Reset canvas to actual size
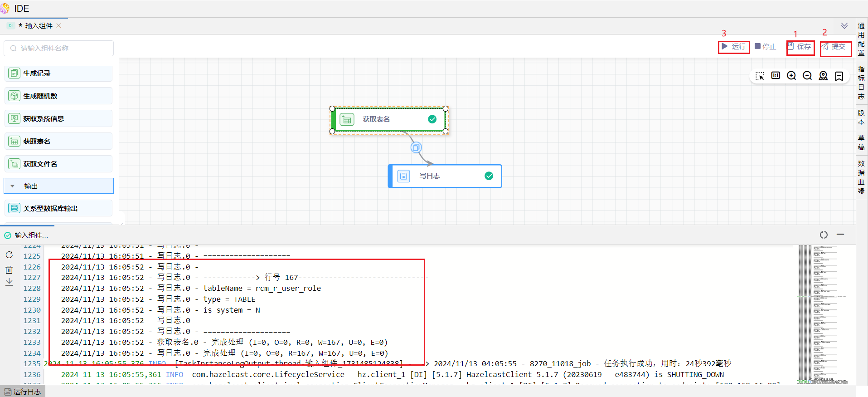The width and height of the screenshot is (868, 397). point(776,76)
